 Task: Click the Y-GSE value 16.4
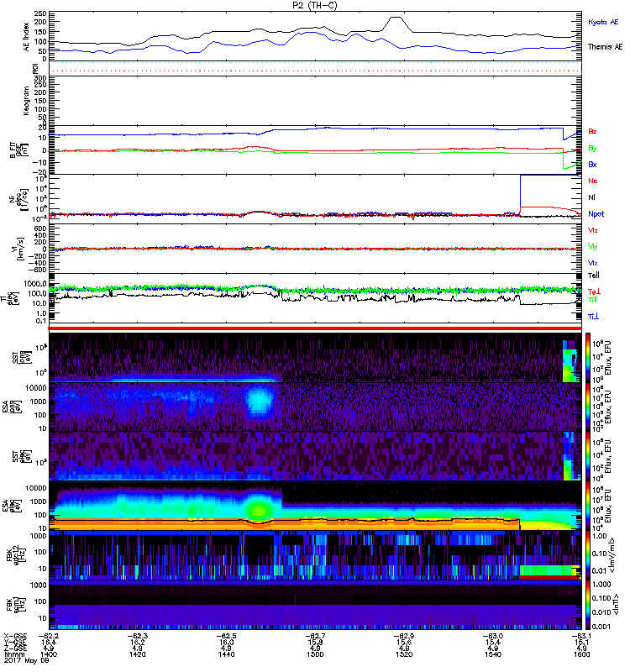pyautogui.click(x=49, y=642)
